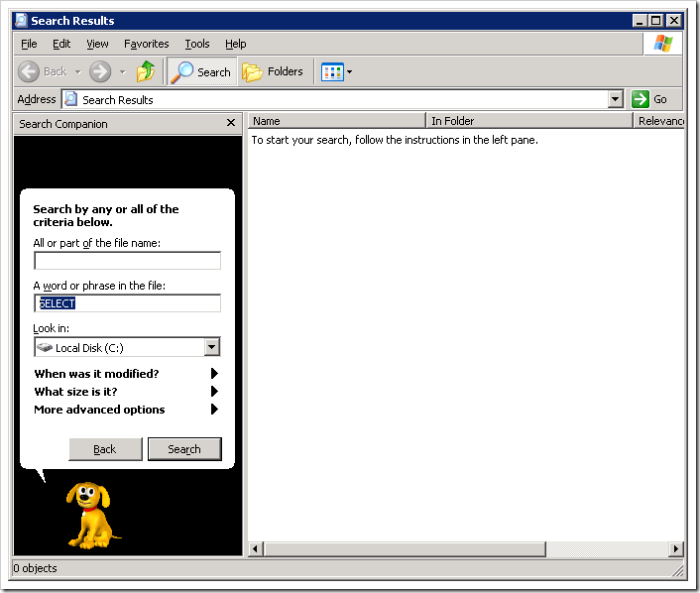Click the green Go arrow button
Screen dimensions: 700x593
coord(641,99)
